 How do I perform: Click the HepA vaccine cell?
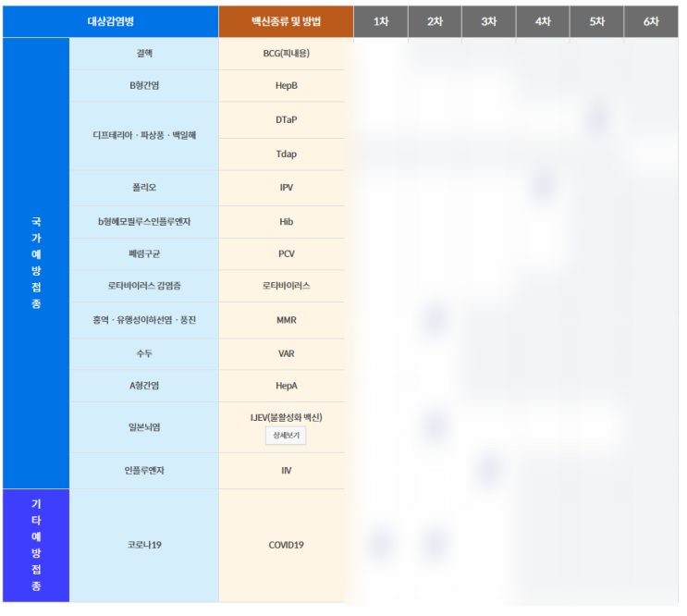click(x=286, y=386)
